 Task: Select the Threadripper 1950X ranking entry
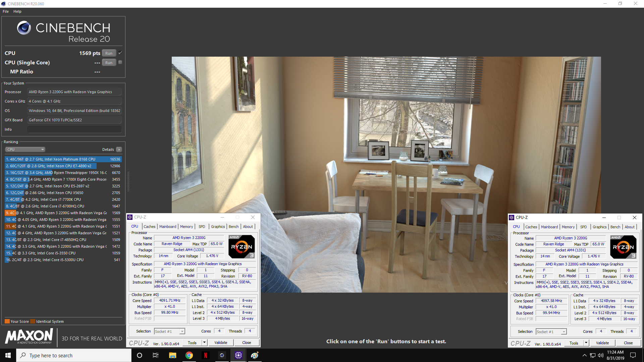[63, 173]
